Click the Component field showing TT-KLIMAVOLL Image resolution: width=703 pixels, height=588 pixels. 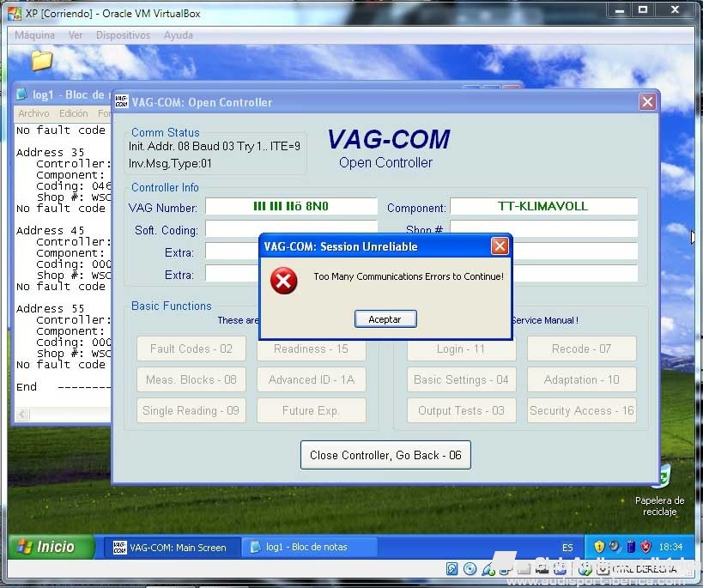pyautogui.click(x=543, y=206)
